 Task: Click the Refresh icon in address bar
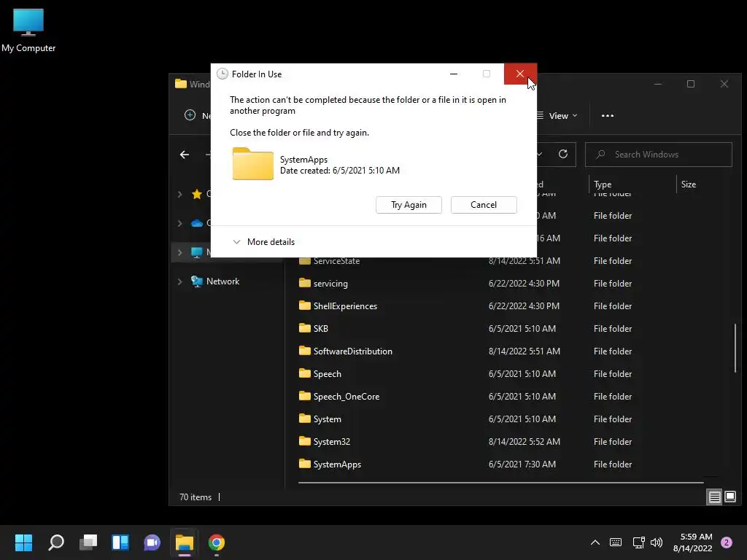[563, 155]
